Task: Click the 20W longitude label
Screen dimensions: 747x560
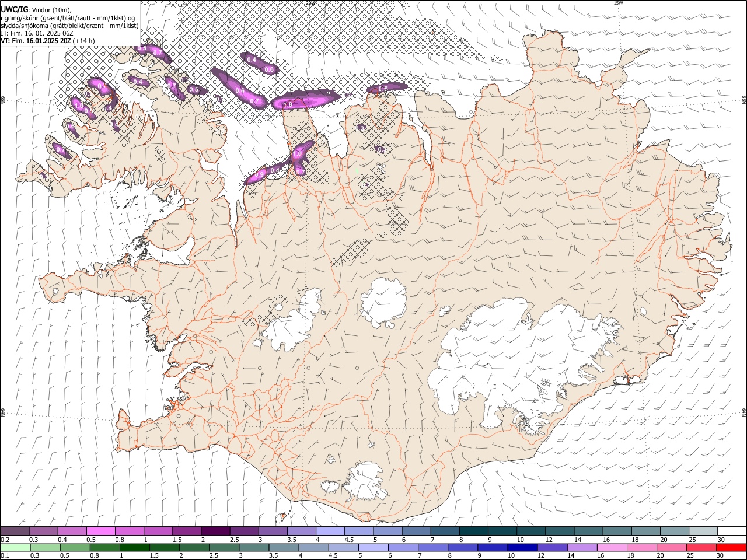Action: pos(310,3)
